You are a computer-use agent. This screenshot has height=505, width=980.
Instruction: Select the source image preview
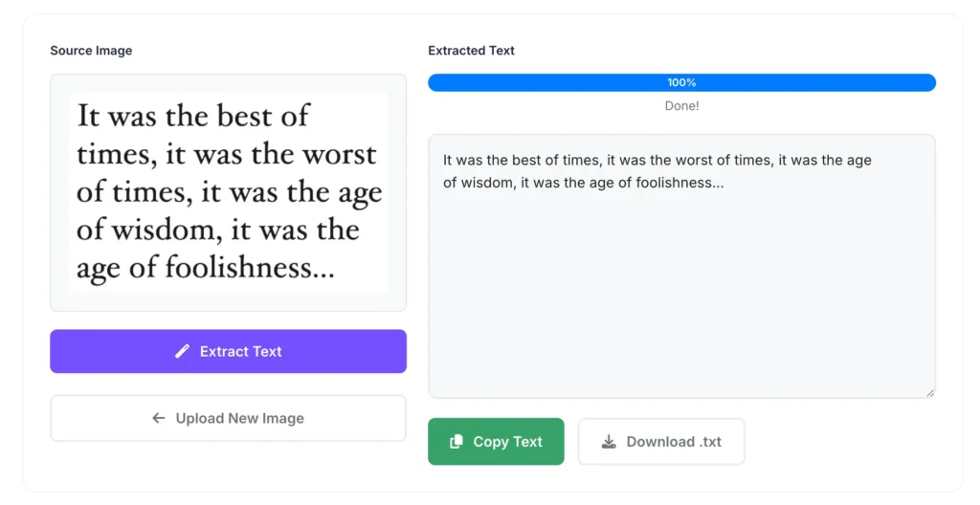coord(228,191)
